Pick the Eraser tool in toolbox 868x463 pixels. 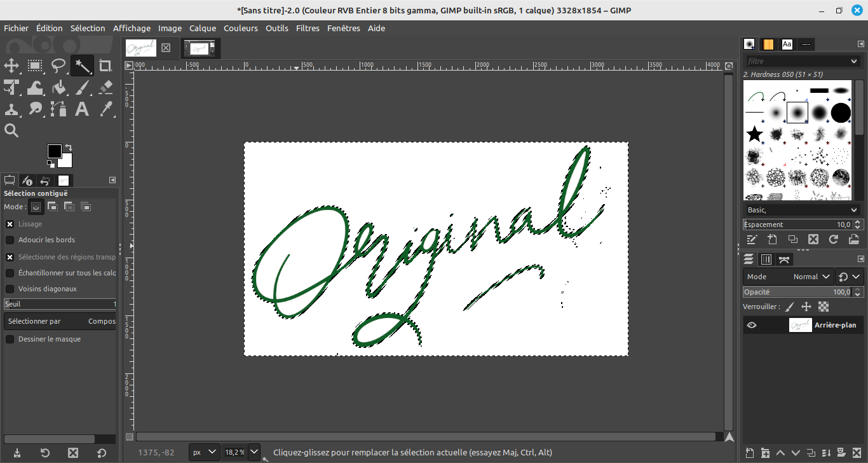pos(105,87)
